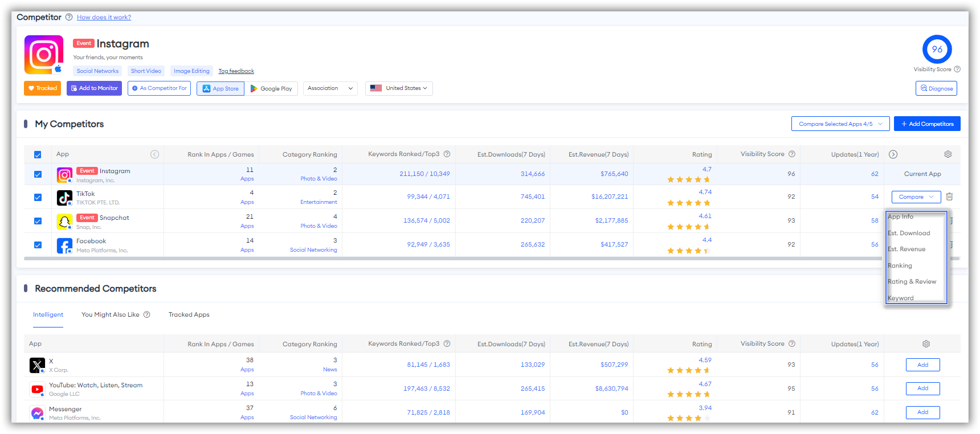This screenshot has width=980, height=434.
Task: Click the orange Tracked button
Action: click(42, 88)
